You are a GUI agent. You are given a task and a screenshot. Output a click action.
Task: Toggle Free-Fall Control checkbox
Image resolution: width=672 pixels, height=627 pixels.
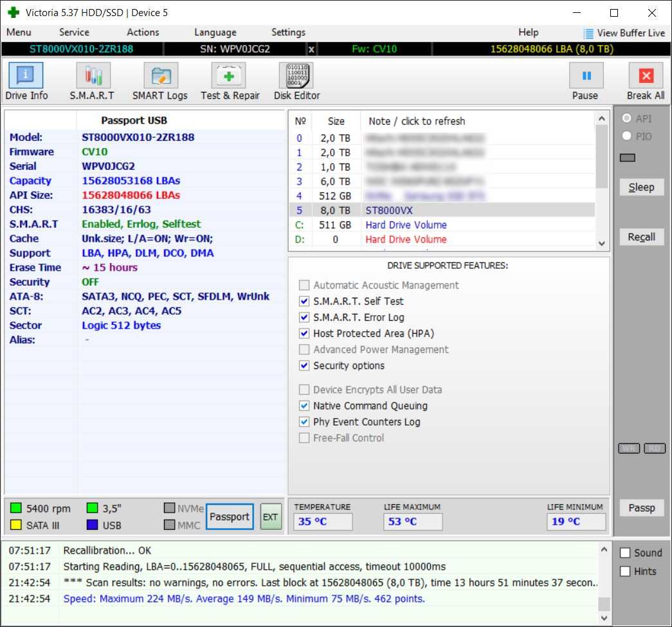point(304,437)
